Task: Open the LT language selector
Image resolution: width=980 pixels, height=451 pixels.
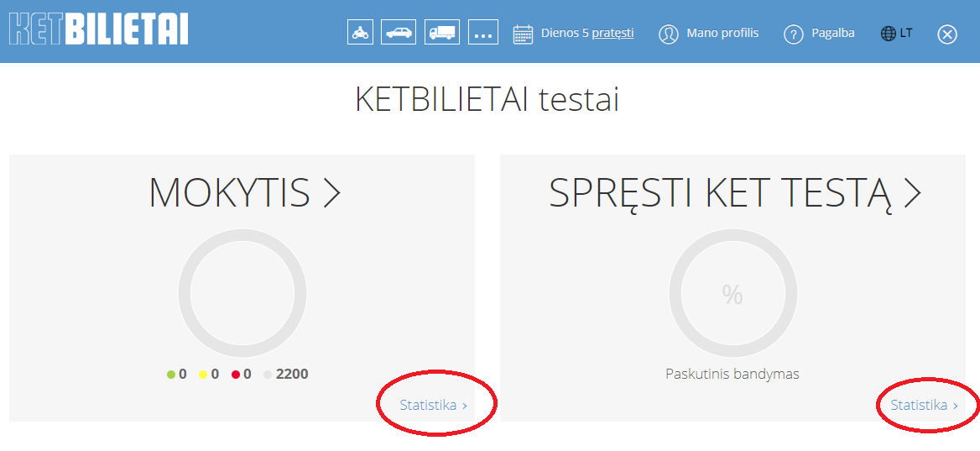Action: coord(896,34)
